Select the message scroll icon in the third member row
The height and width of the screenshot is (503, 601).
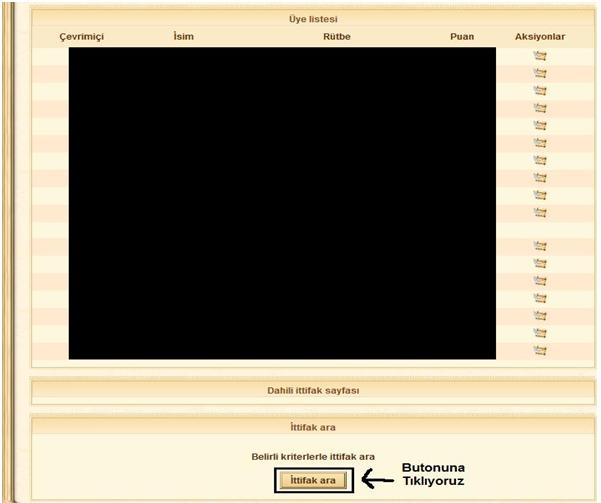[x=540, y=91]
